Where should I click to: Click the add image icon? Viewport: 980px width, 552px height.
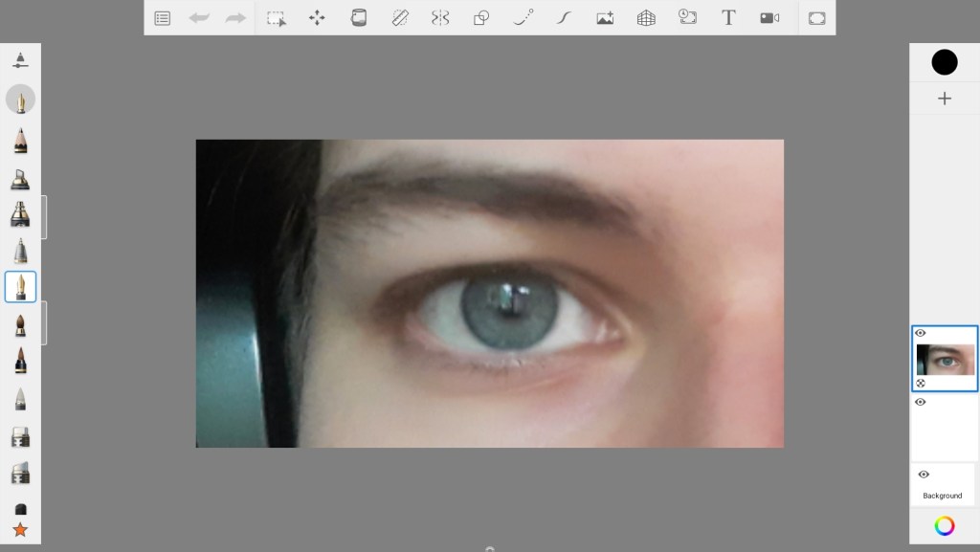point(605,18)
